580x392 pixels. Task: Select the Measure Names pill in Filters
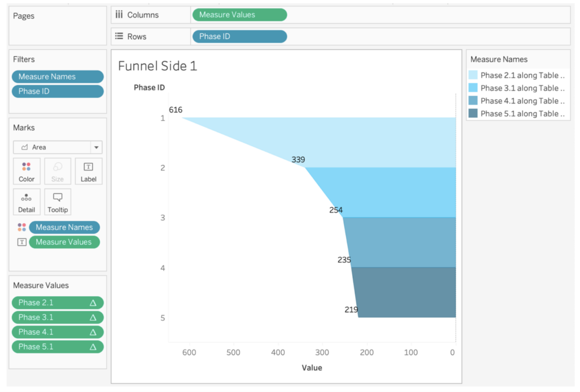pyautogui.click(x=57, y=76)
